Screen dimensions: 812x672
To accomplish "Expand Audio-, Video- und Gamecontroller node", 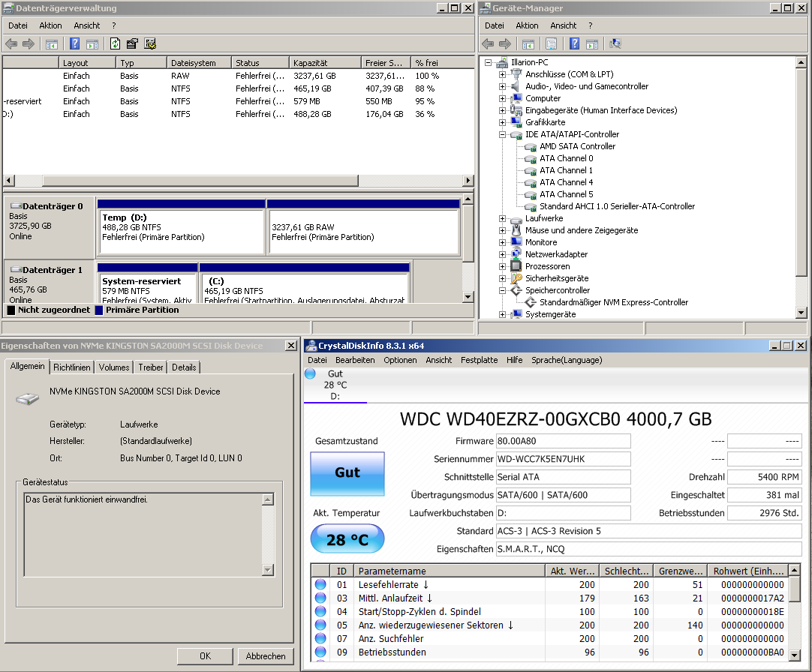I will pyautogui.click(x=502, y=86).
